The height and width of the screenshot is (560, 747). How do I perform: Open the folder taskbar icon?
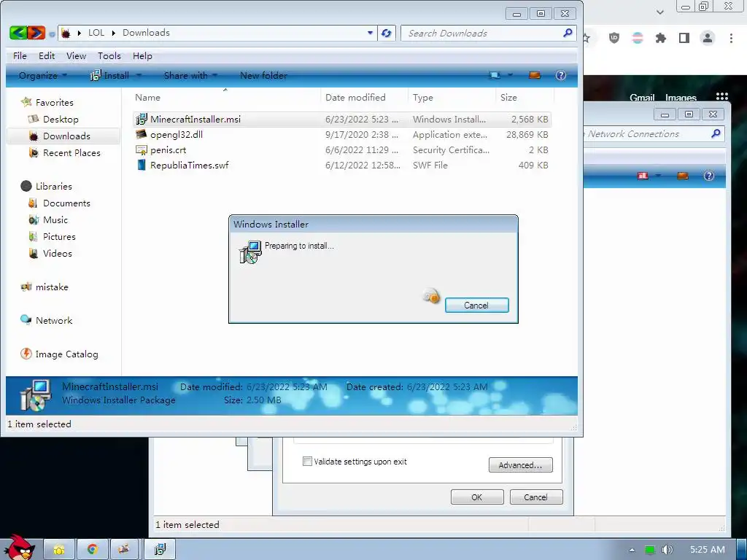coord(59,550)
